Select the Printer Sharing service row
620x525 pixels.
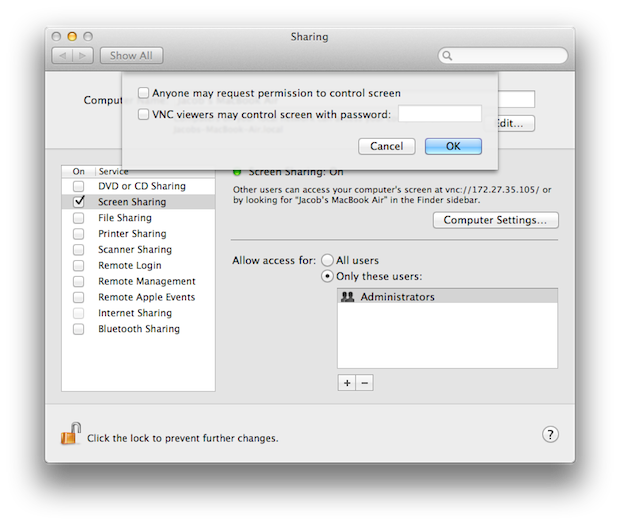click(x=138, y=234)
